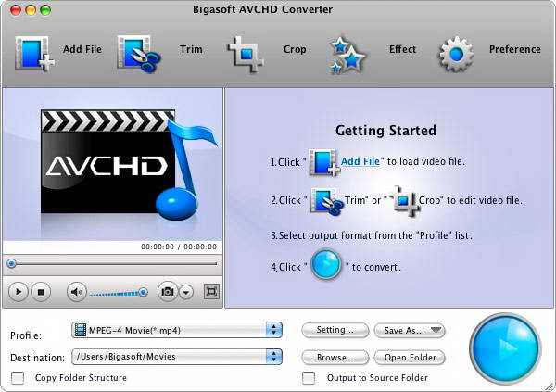This screenshot has width=556, height=392.
Task: Click the Add File link in Getting Started
Action: [x=360, y=161]
